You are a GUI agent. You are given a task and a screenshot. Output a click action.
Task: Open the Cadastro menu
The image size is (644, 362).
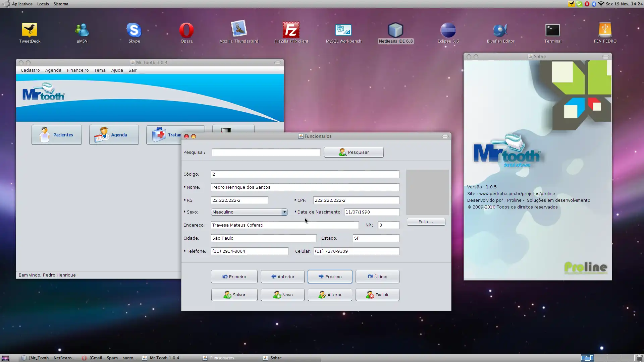(30, 70)
